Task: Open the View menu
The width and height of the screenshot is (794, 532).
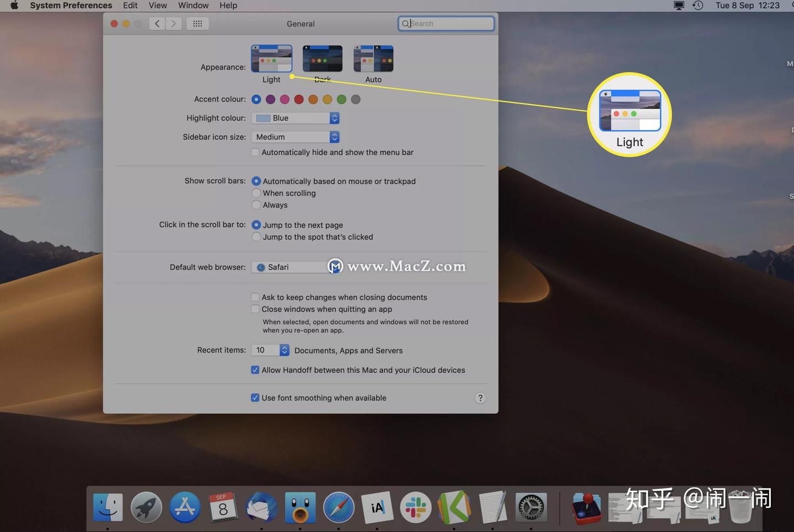Action: pos(158,6)
